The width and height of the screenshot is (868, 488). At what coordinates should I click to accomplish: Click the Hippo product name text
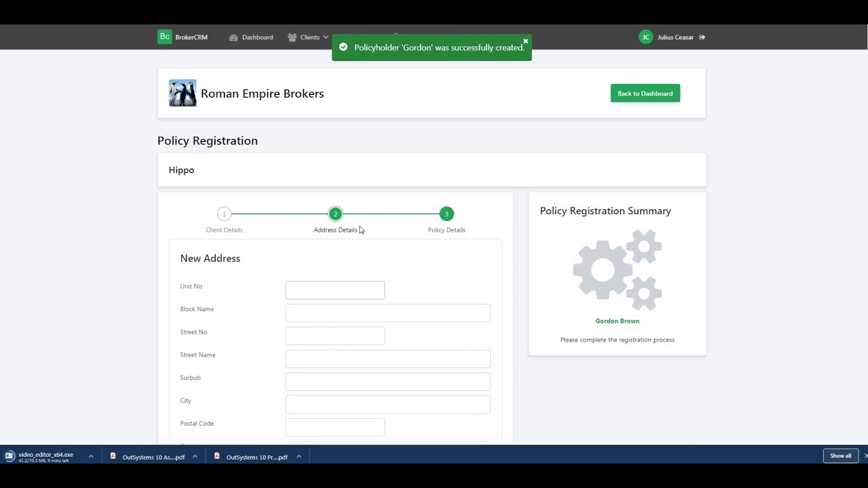[181, 170]
